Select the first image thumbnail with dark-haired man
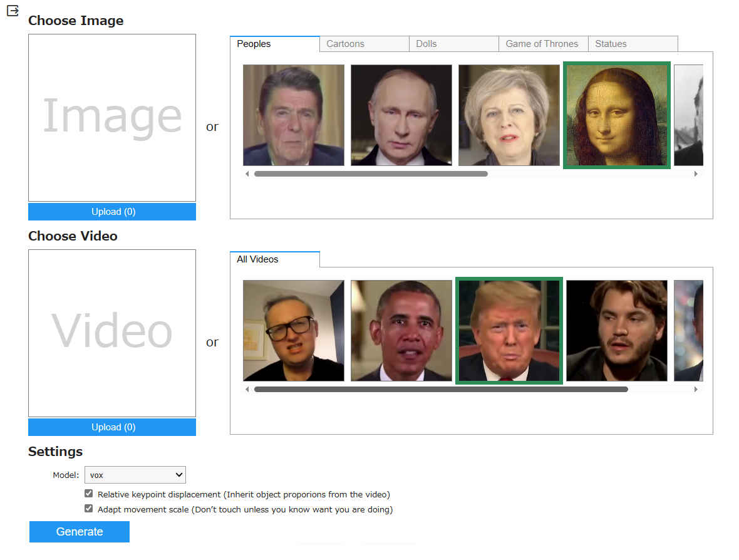739x560 pixels. pos(294,115)
